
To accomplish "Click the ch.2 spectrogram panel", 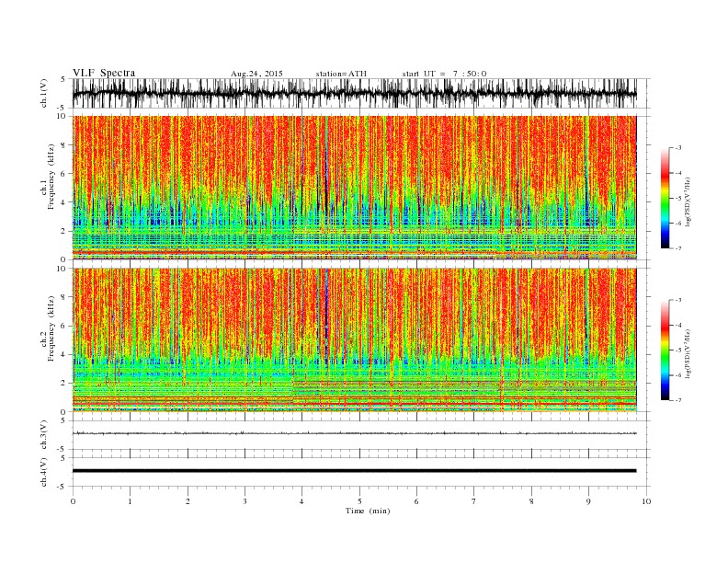I will (x=354, y=340).
